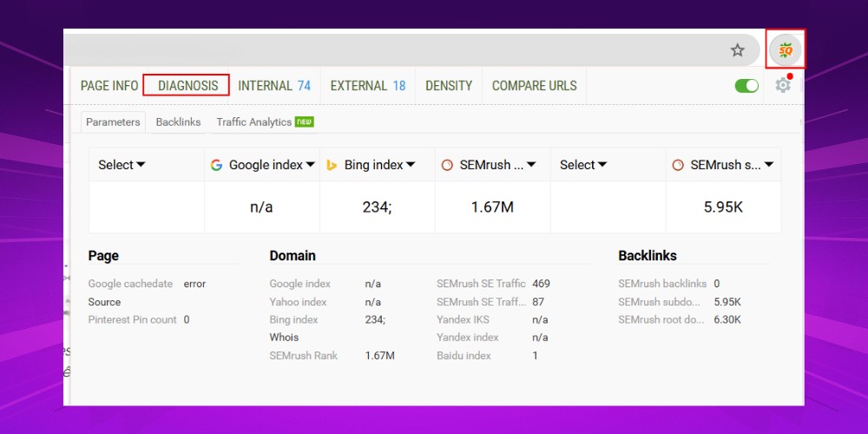Select the Backlinks sub-tab
Image resolution: width=868 pixels, height=434 pixels.
click(x=178, y=122)
